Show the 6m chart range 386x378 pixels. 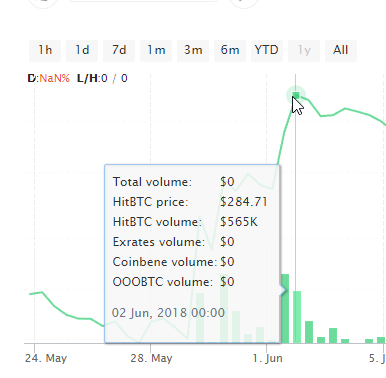pyautogui.click(x=230, y=51)
